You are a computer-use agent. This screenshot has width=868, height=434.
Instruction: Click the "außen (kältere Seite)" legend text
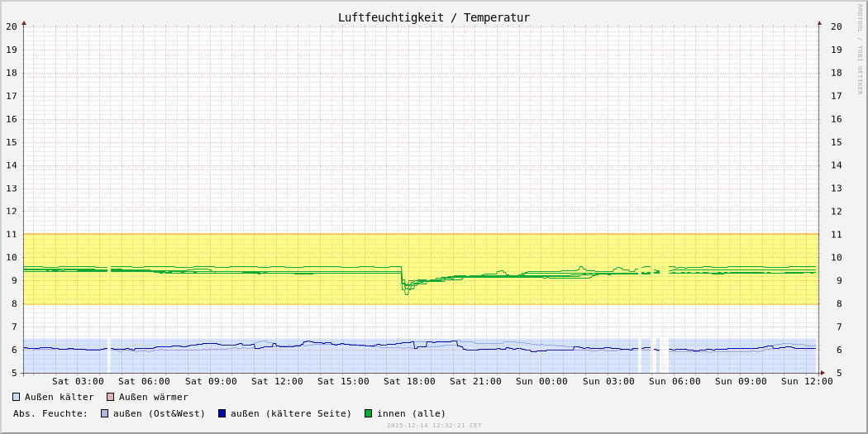point(291,413)
